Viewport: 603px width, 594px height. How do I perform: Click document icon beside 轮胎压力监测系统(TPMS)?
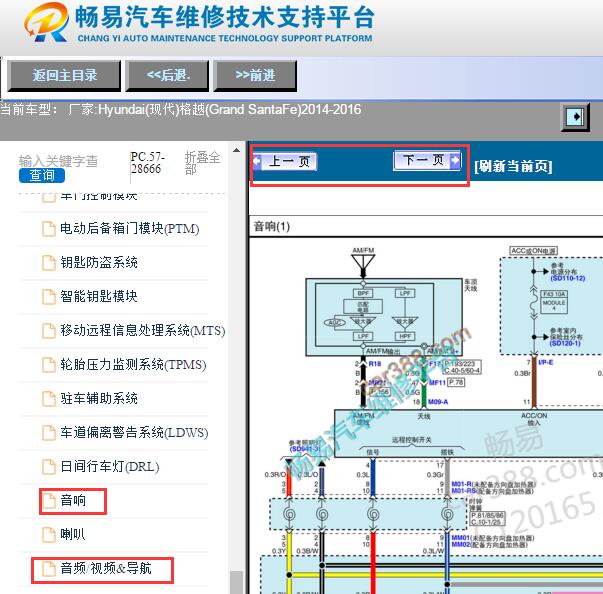(x=49, y=364)
